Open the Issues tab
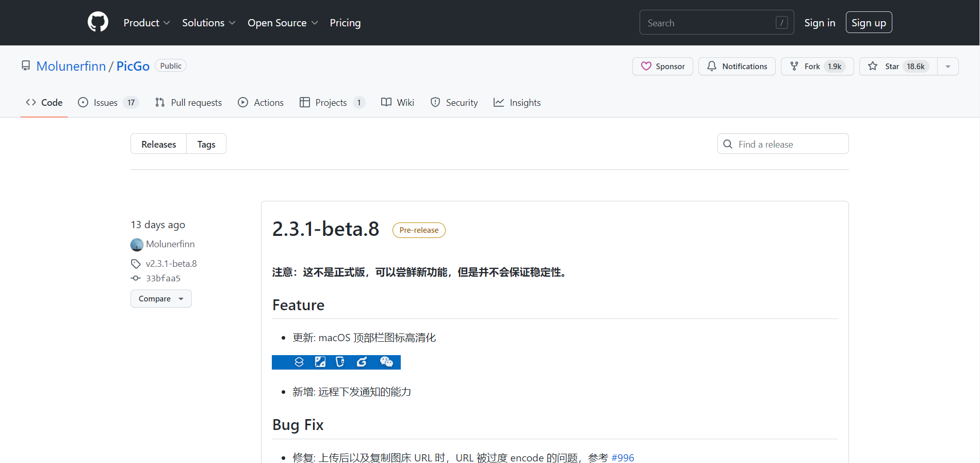The height and width of the screenshot is (463, 980). (x=108, y=103)
